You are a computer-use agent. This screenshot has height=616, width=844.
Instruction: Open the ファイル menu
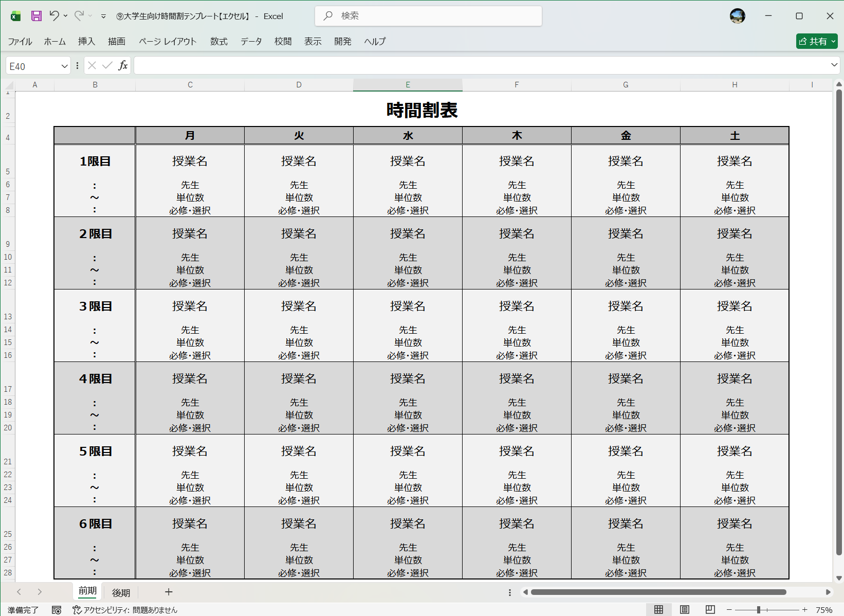[x=20, y=42]
